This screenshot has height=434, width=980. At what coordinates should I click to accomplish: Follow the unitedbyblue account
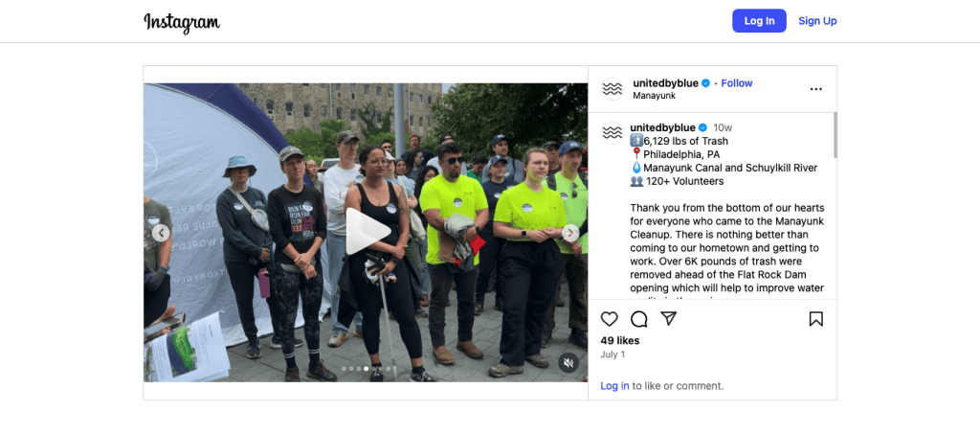(737, 83)
